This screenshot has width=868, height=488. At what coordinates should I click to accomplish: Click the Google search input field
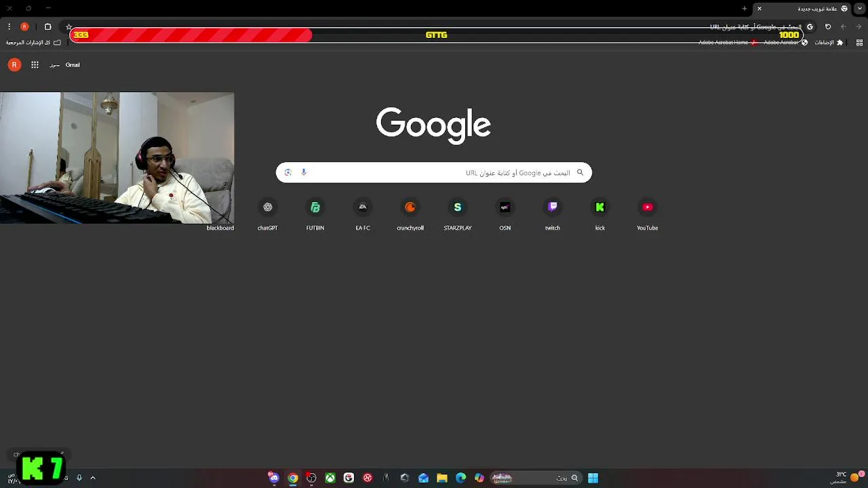434,172
